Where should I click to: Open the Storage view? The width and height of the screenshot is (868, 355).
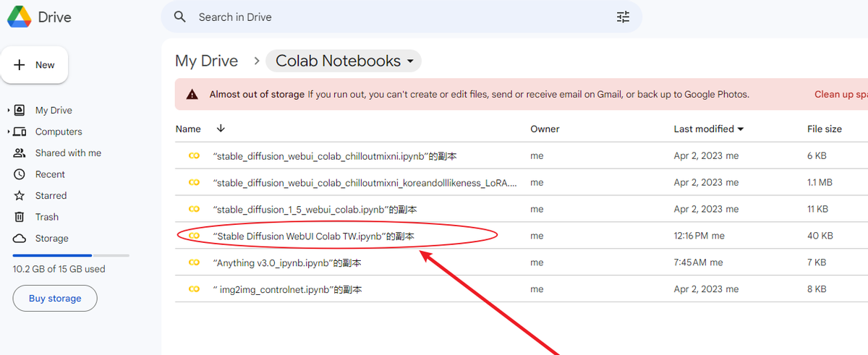click(52, 238)
